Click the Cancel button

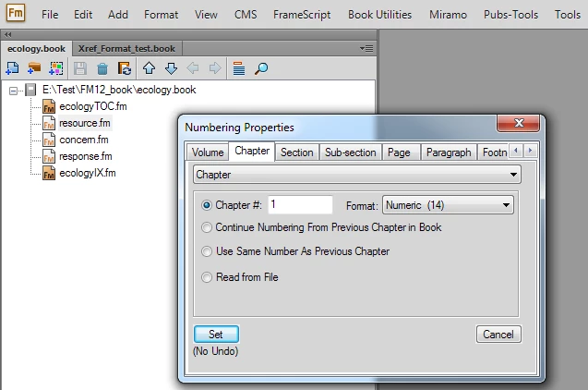coord(498,334)
